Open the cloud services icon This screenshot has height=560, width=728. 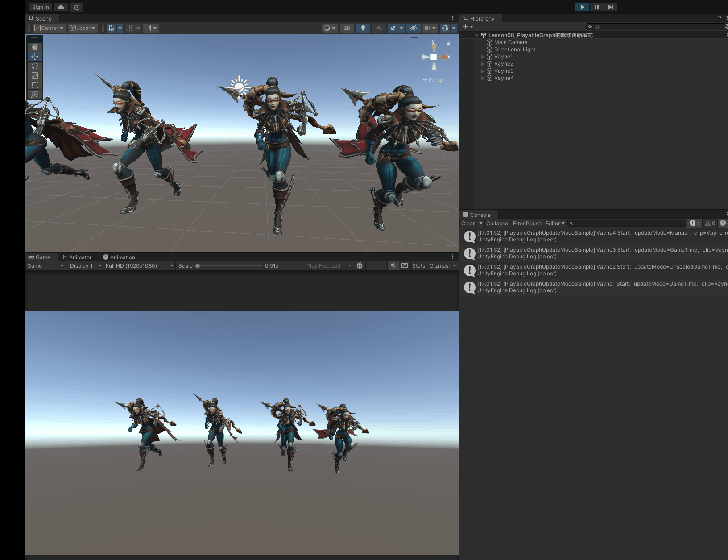(61, 8)
